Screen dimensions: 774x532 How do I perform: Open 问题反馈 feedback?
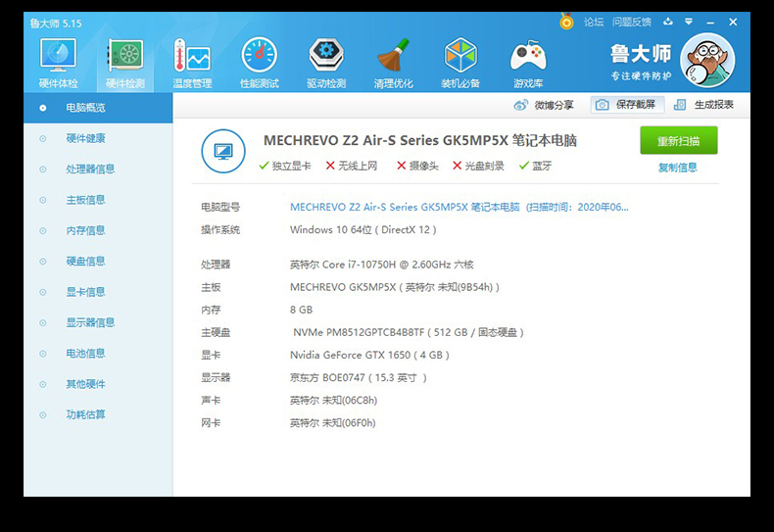point(631,23)
